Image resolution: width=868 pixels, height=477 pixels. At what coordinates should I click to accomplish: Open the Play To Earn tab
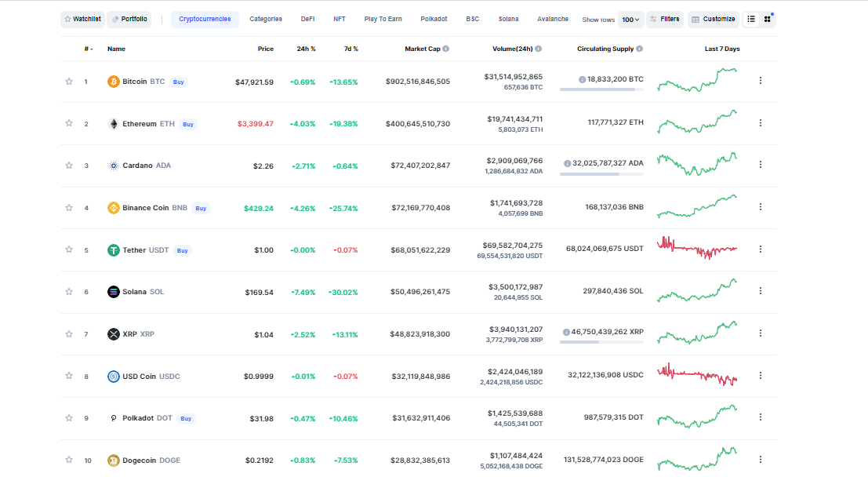pos(383,19)
